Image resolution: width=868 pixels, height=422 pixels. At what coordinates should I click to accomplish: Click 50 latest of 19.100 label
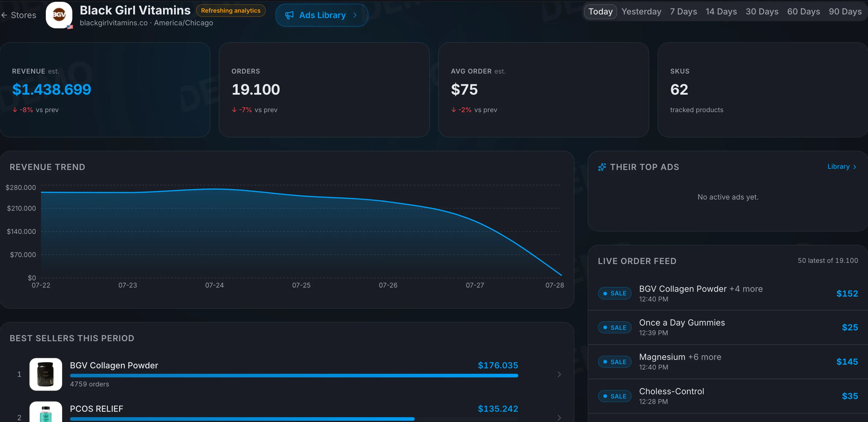pos(828,260)
